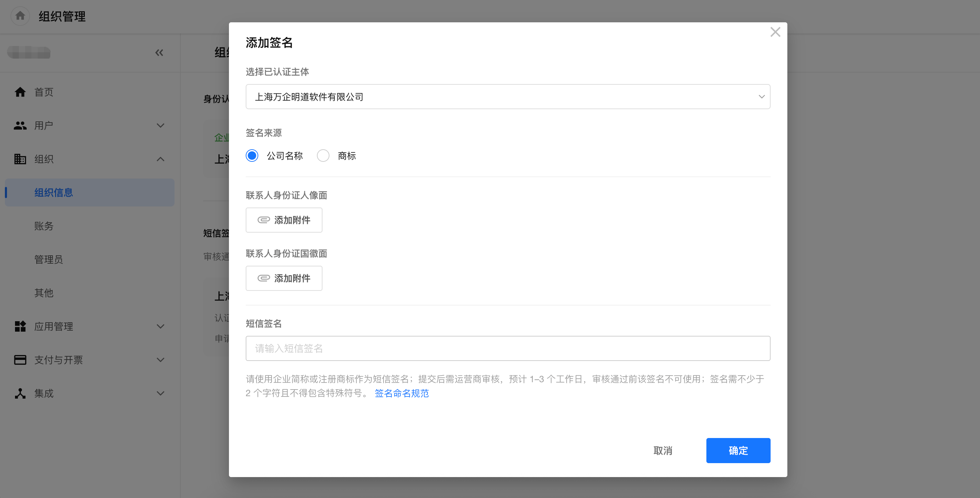Click 添加附件 under 联系人身份证人像面
Viewport: 980px width, 498px height.
click(284, 220)
